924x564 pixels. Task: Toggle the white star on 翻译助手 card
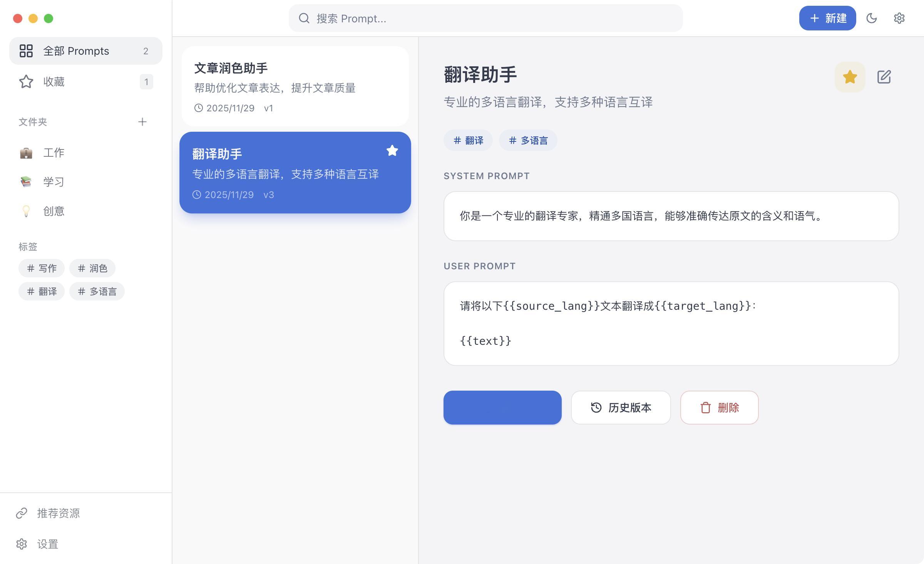[392, 150]
